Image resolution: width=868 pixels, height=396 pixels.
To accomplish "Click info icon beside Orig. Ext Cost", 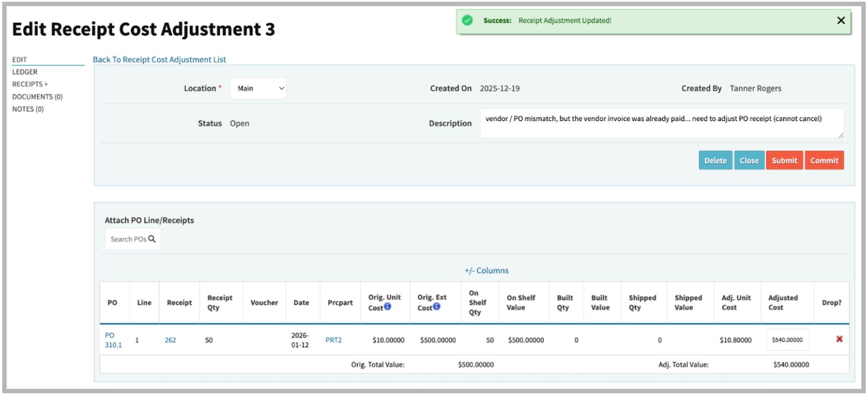I will (x=436, y=307).
